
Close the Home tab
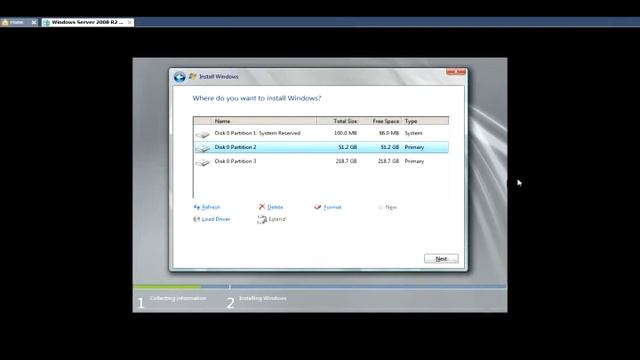point(34,22)
